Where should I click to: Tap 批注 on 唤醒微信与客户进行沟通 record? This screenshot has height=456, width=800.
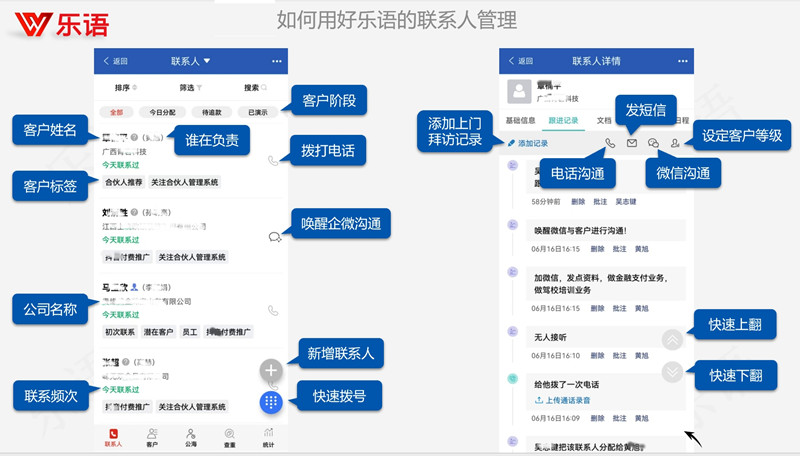tap(619, 249)
